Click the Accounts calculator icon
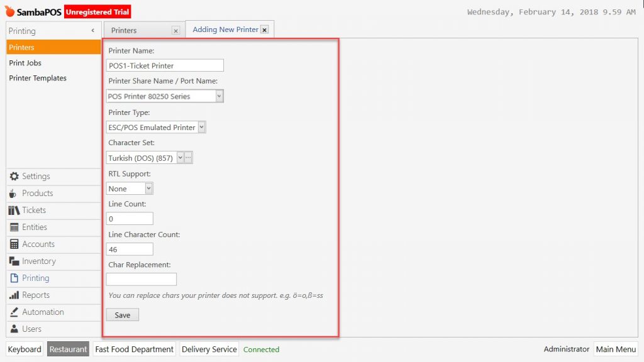644x362 pixels. pyautogui.click(x=14, y=244)
